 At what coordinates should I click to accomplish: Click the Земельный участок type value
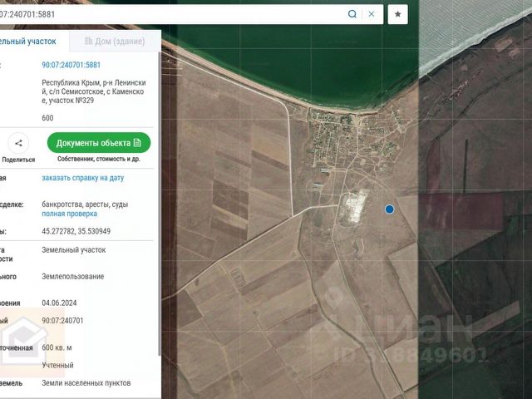(74, 250)
